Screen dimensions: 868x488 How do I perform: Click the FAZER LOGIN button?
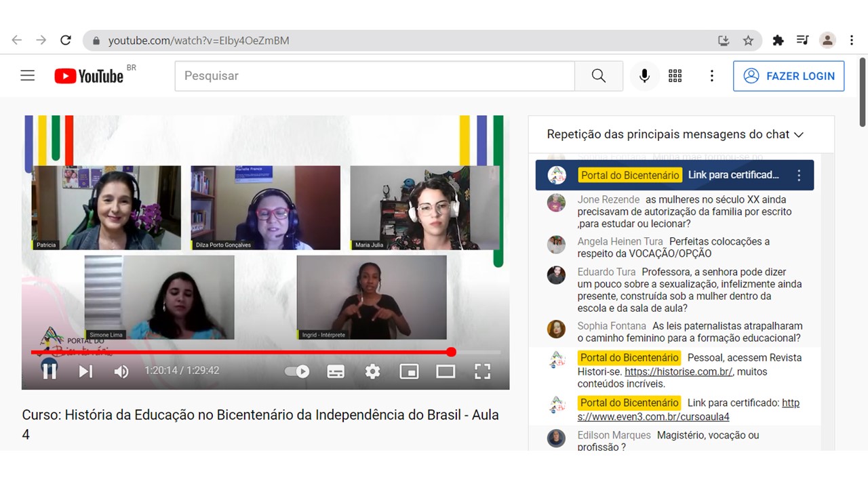tap(789, 76)
